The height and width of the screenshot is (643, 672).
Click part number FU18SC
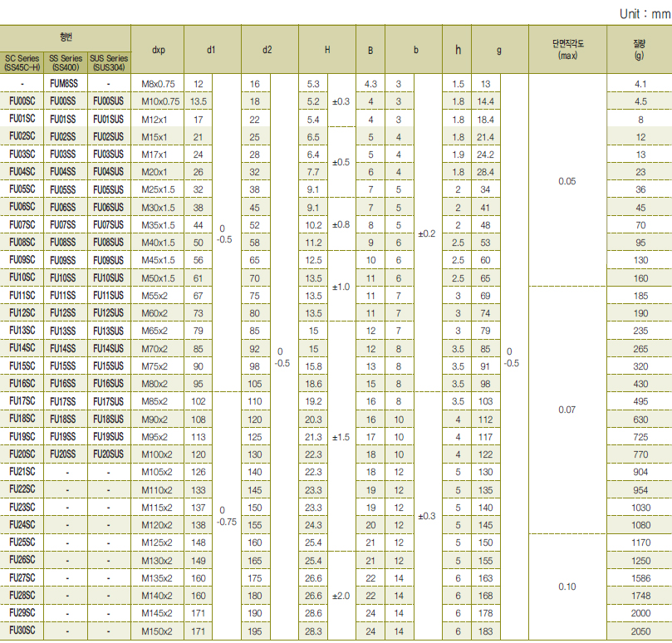[22, 419]
